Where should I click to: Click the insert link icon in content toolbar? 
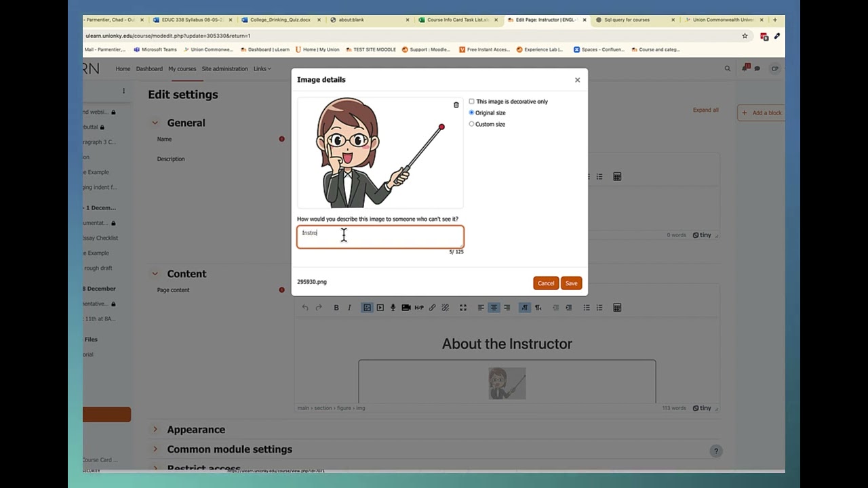point(432,308)
